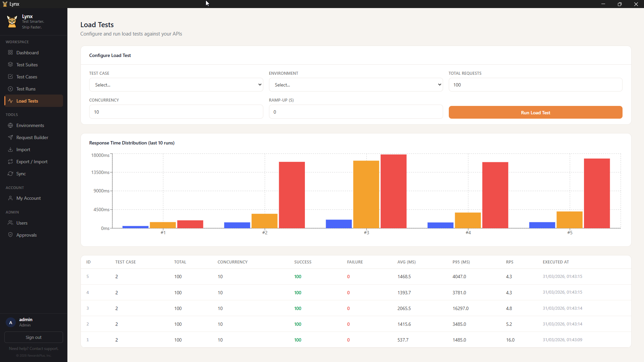Click the Contact support link
This screenshot has width=644, height=362.
pyautogui.click(x=44, y=349)
